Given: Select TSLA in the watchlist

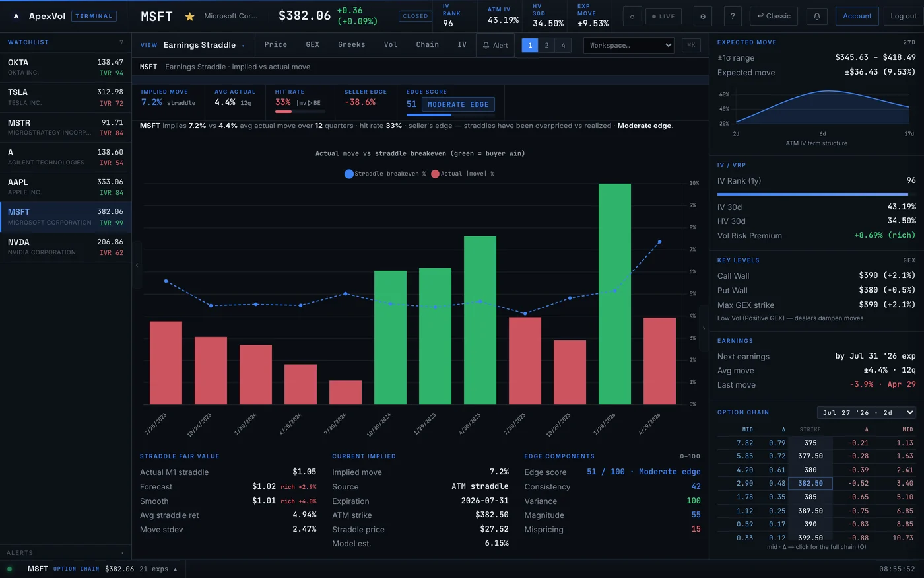Looking at the screenshot, I should [65, 97].
